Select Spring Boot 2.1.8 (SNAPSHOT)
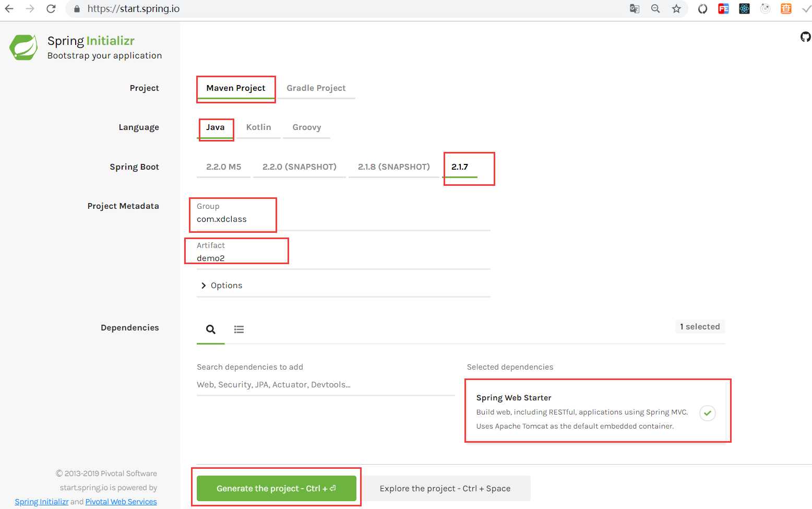This screenshot has width=812, height=509. 394,167
